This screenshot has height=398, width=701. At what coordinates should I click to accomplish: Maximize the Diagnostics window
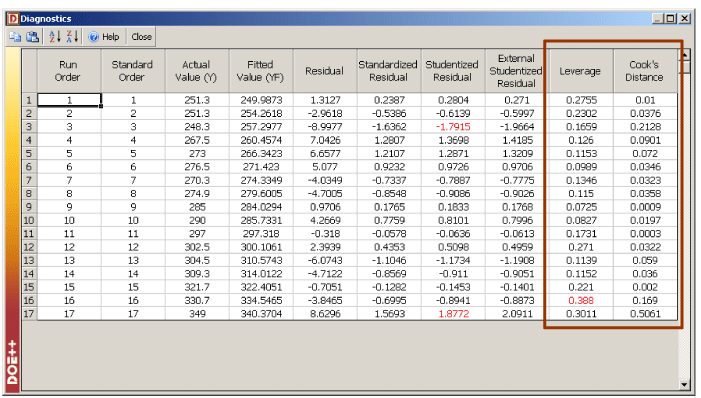pyautogui.click(x=671, y=18)
